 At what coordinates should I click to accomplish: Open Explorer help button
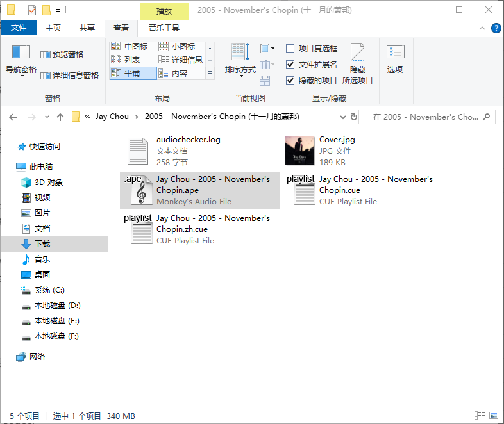click(496, 28)
